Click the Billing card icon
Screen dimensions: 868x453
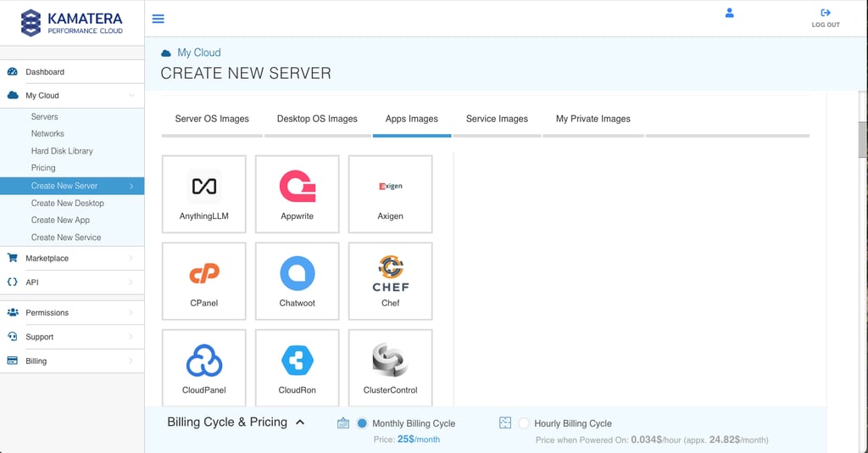pyautogui.click(x=12, y=361)
